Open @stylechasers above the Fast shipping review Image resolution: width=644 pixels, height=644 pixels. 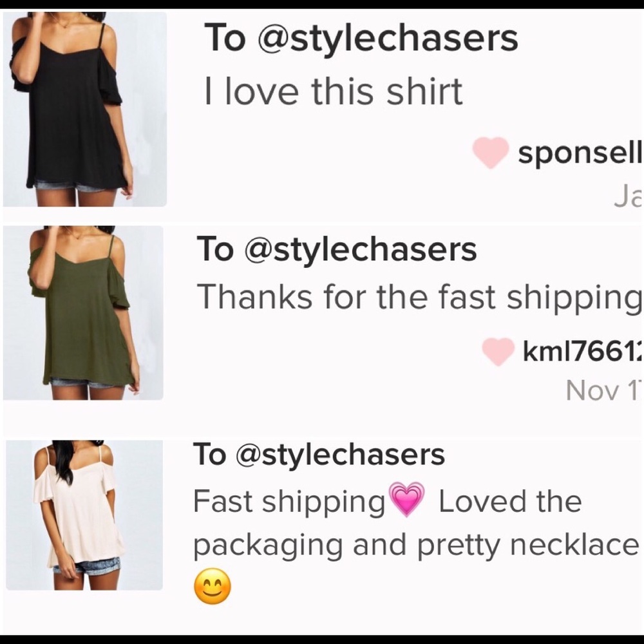click(341, 455)
